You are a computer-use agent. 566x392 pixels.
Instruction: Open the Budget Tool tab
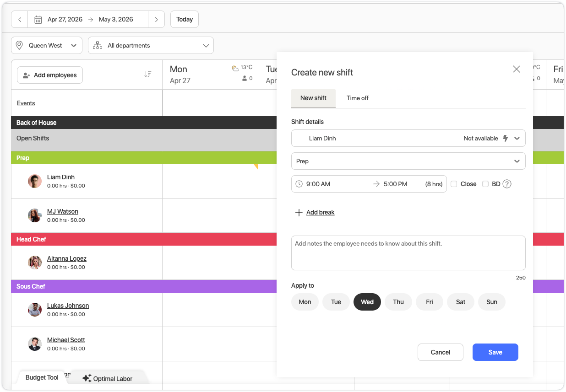pos(42,377)
